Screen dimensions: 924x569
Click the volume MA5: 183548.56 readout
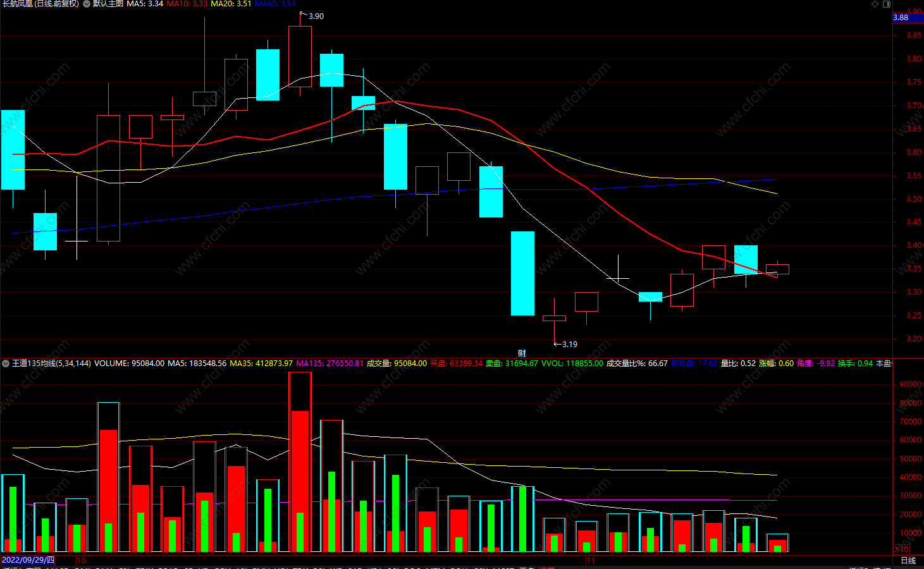point(197,364)
